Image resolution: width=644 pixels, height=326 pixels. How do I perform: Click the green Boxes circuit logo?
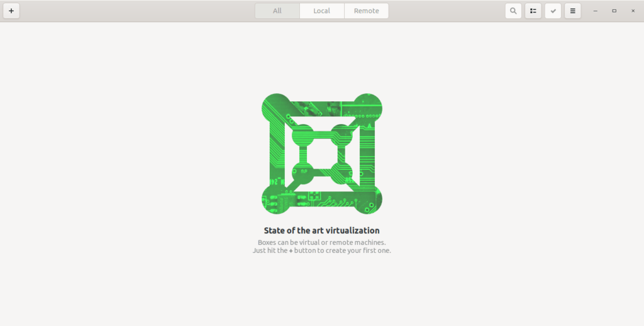click(x=321, y=154)
